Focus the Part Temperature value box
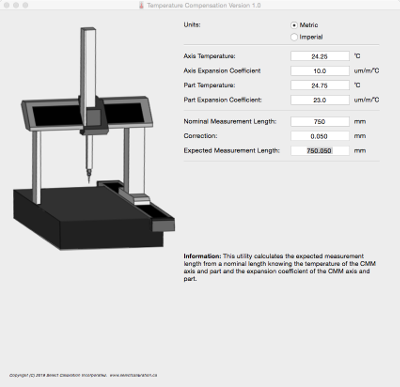Screen dimensions: 400x387 pyautogui.click(x=320, y=85)
